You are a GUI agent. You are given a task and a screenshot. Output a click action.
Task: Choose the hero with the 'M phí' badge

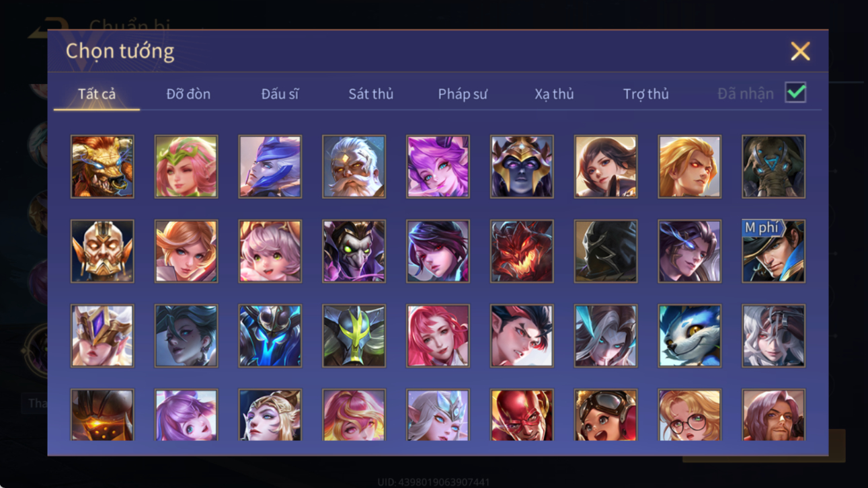[773, 251]
